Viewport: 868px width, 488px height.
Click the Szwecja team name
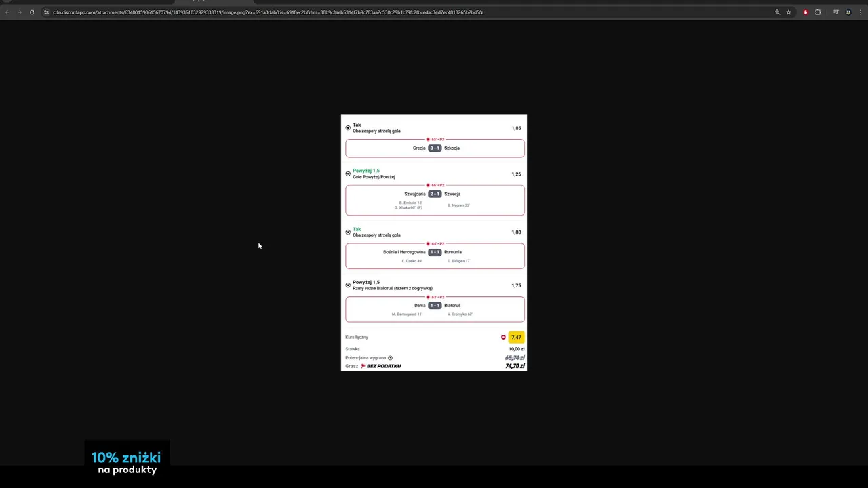452,194
